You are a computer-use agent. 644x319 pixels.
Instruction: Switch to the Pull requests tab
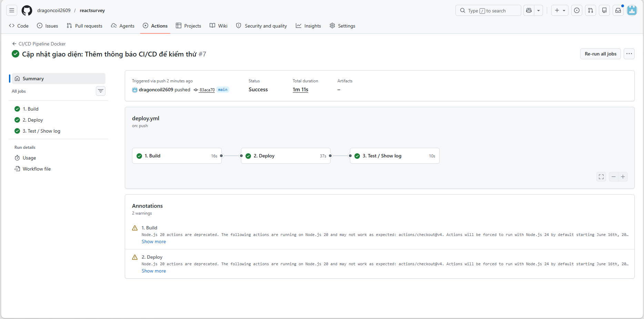point(84,26)
